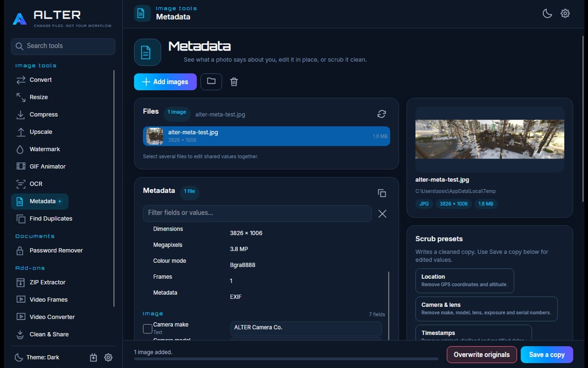The width and height of the screenshot is (588, 368).
Task: Select the Compress tool
Action: tap(37, 114)
